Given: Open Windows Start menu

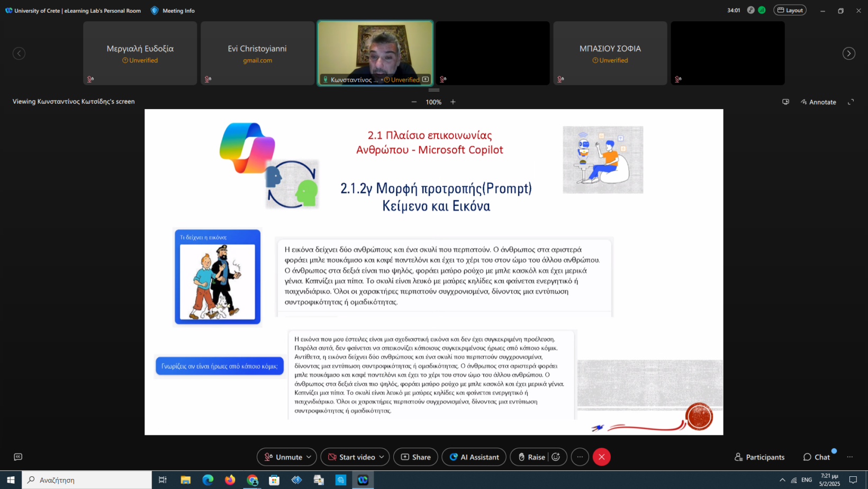Looking at the screenshot, I should click(x=11, y=480).
